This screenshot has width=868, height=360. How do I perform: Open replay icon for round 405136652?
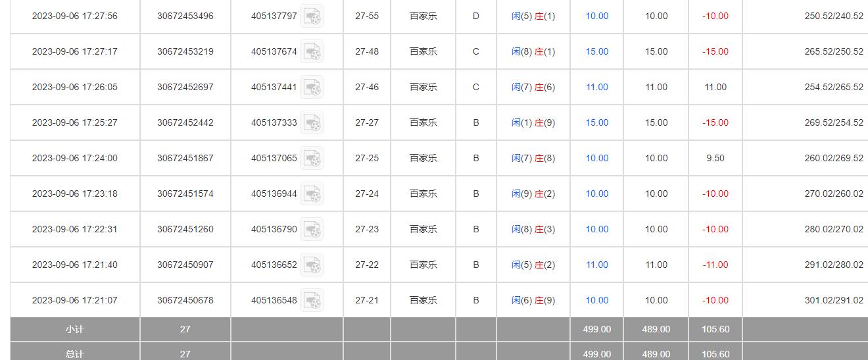click(312, 265)
